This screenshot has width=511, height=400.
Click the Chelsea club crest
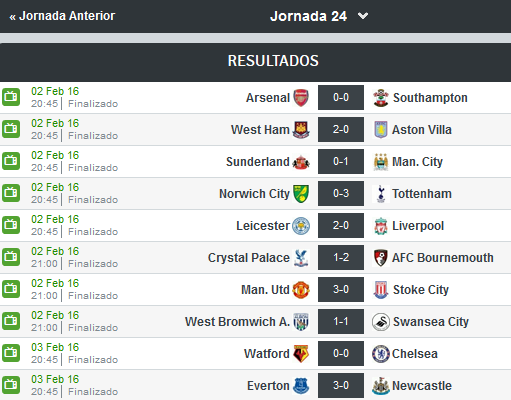[x=381, y=354]
